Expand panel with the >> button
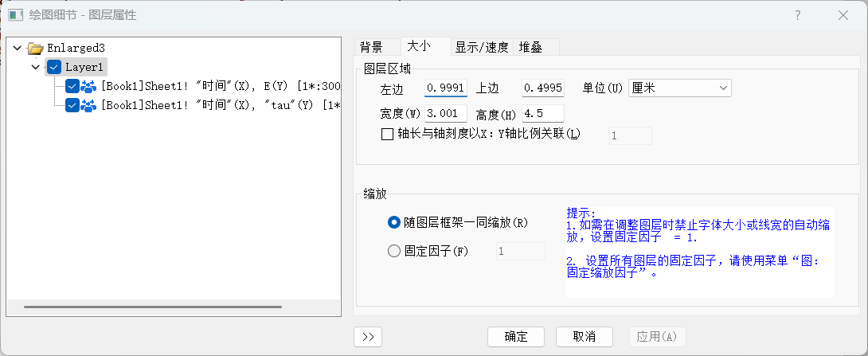Image resolution: width=868 pixels, height=356 pixels. tap(368, 337)
